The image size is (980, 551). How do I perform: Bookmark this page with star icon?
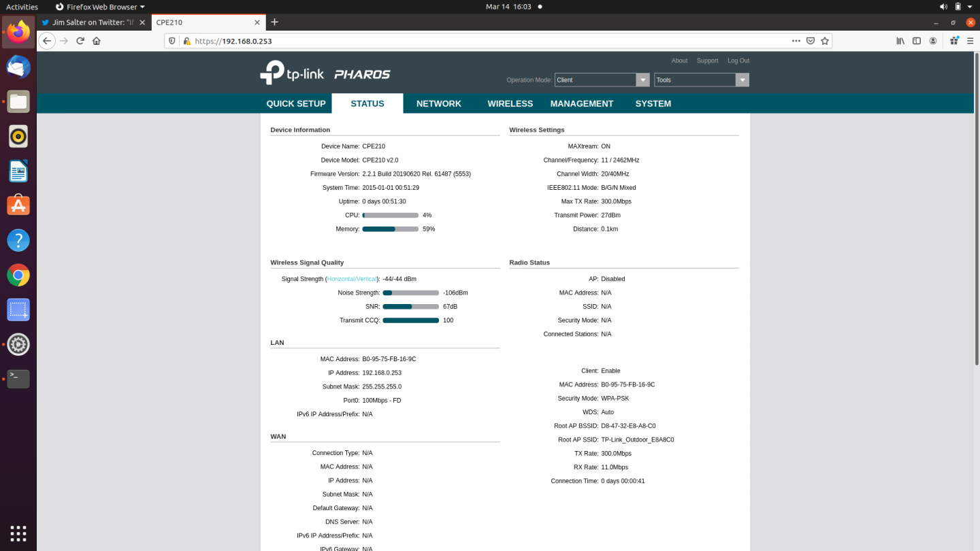point(825,41)
